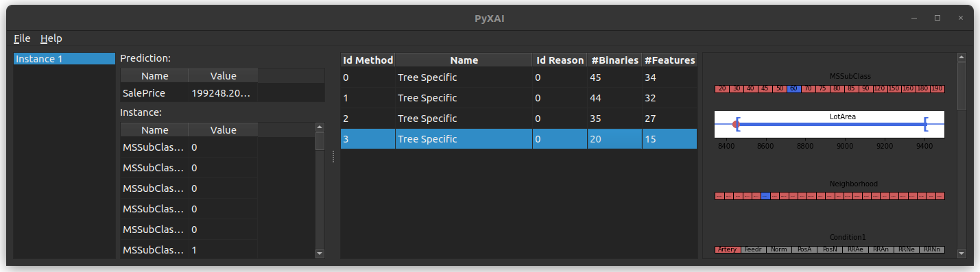The image size is (980, 272).
Task: Click the Value header of Prediction table
Action: pyautogui.click(x=222, y=75)
